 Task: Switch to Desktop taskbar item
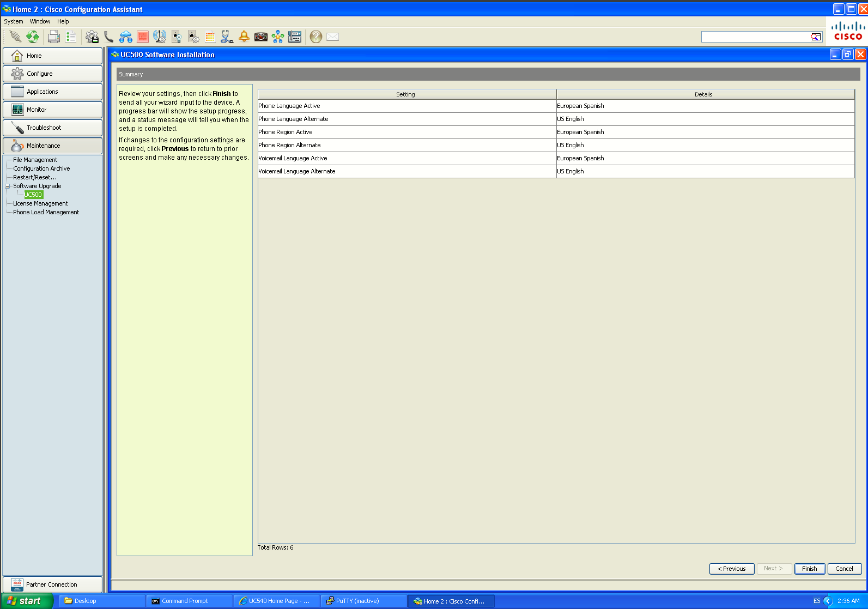pos(102,601)
